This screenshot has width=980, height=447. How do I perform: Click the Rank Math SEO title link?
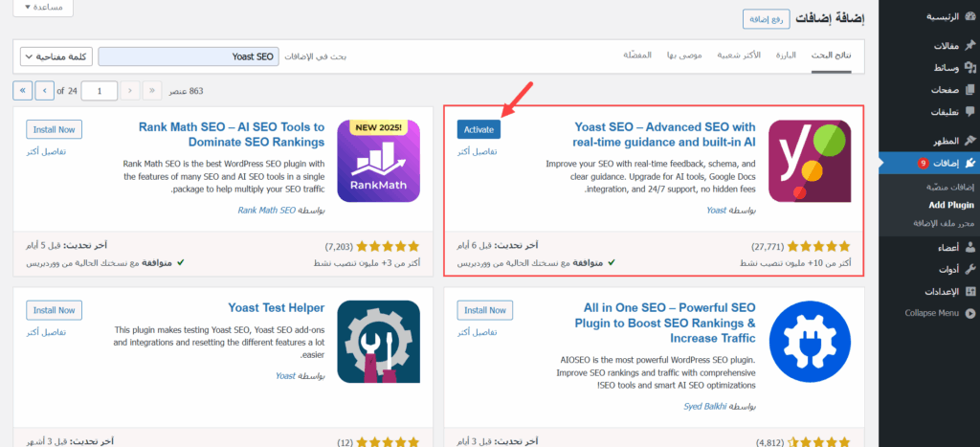(232, 134)
